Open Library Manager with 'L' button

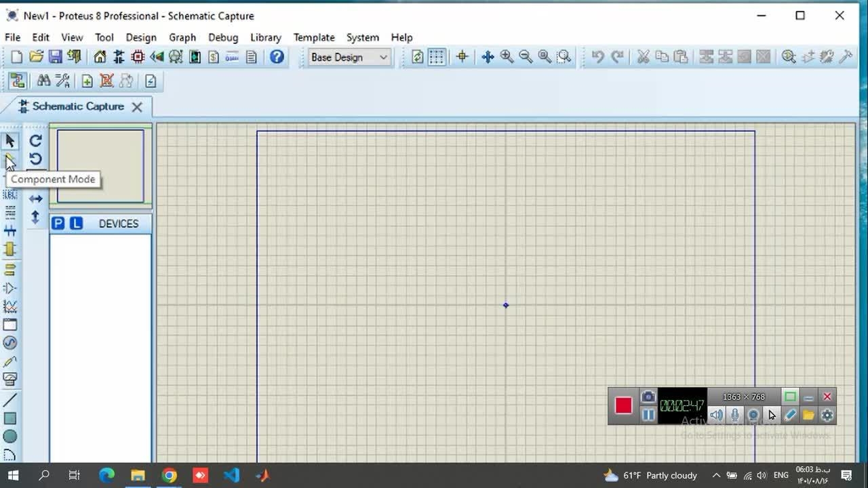click(x=76, y=224)
